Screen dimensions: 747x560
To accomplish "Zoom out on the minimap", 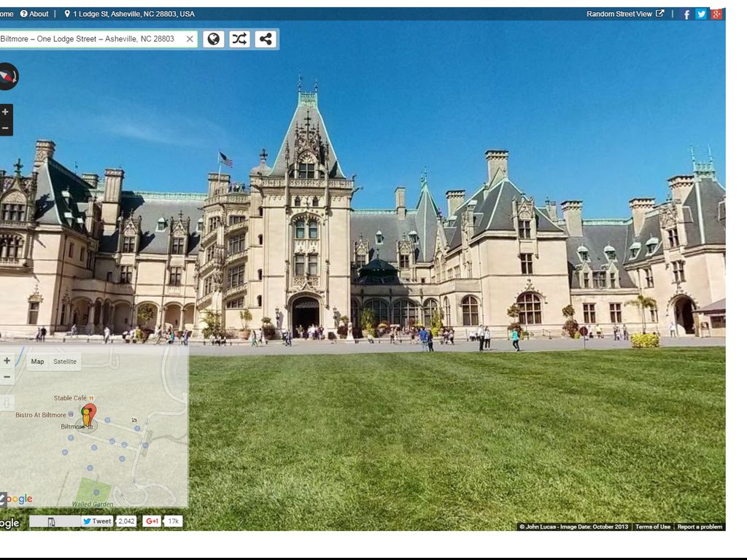I will [x=7, y=377].
